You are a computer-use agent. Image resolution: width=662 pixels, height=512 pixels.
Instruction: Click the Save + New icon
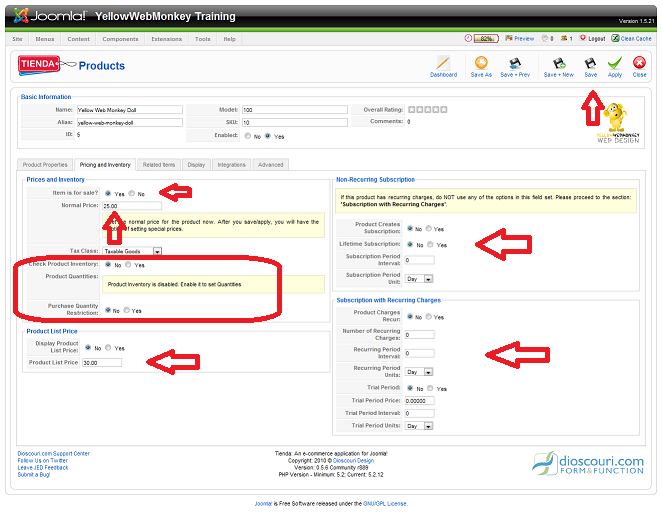tap(558, 63)
